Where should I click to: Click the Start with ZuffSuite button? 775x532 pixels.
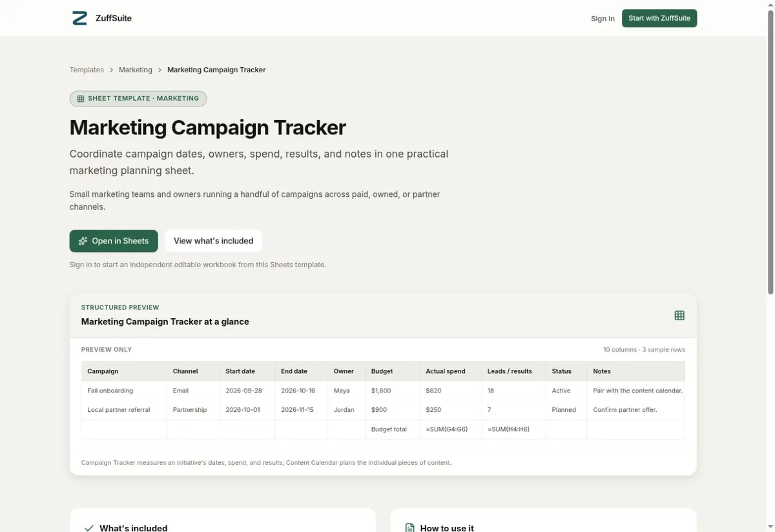(659, 18)
